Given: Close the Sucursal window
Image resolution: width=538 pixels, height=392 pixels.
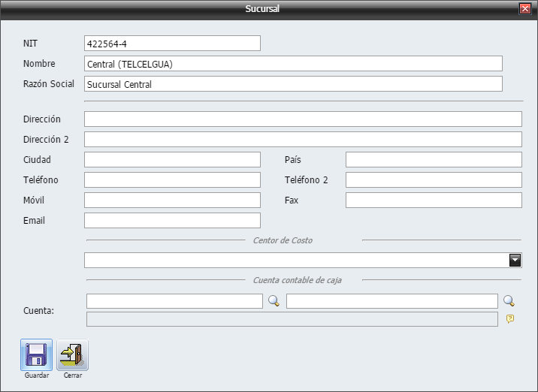Looking at the screenshot, I should point(524,9).
